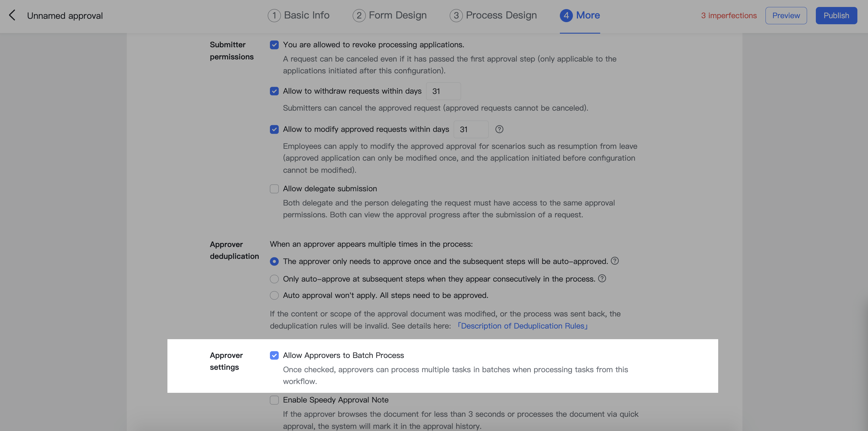This screenshot has height=431, width=868.
Task: Click the step 4 circle icon
Action: tap(566, 15)
